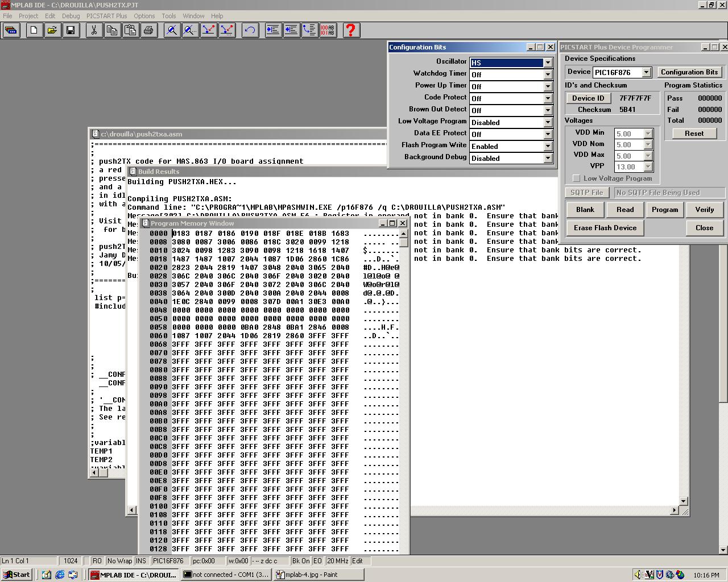The image size is (728, 582).
Task: Expand Data EE Protect dropdown
Action: [548, 134]
